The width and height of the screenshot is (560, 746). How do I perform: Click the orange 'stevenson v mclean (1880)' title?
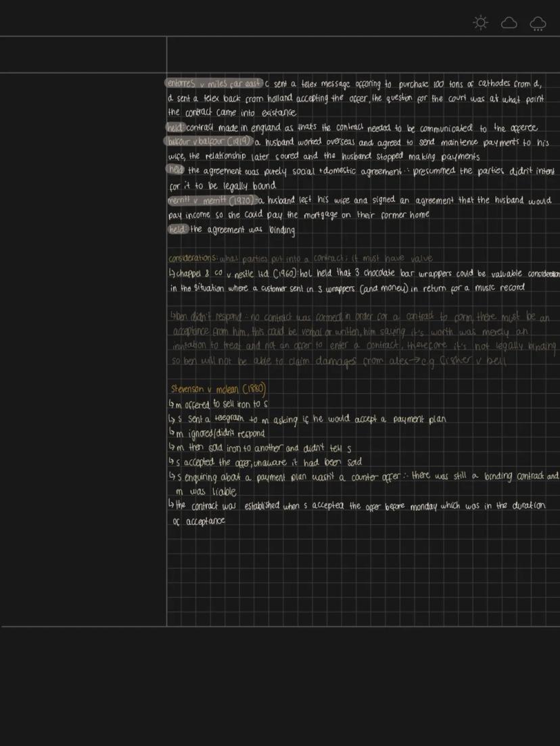click(218, 390)
